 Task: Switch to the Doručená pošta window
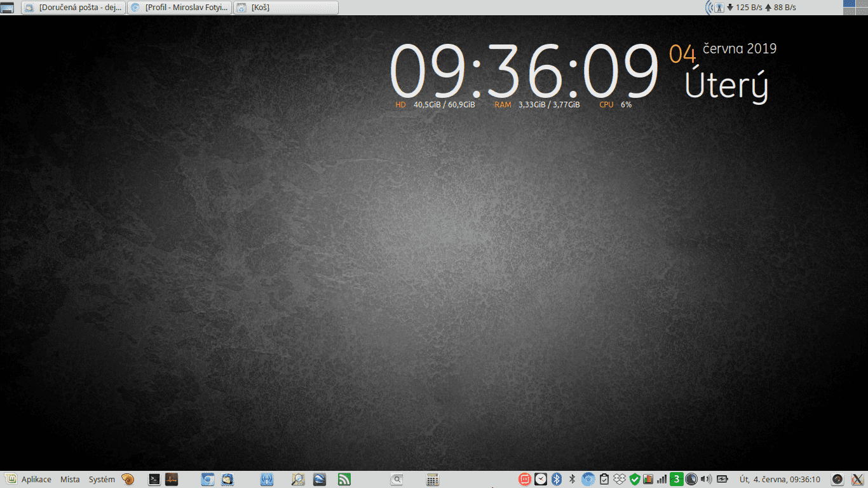pos(73,8)
